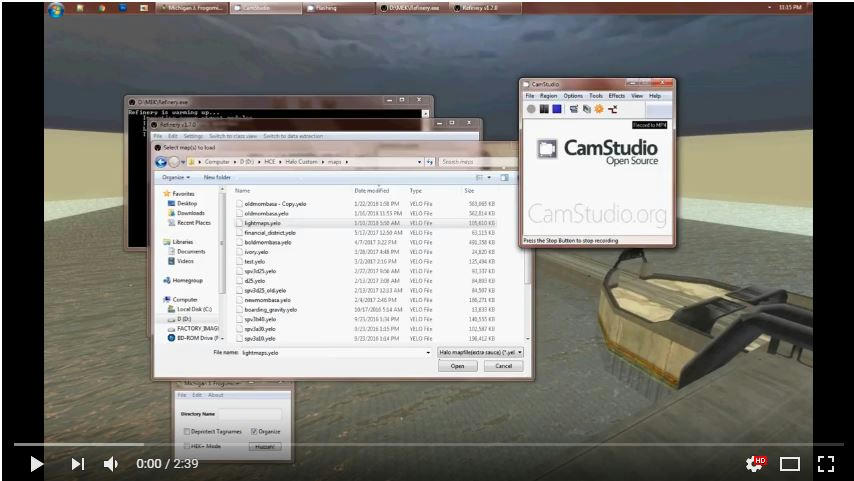Click the CamStudio Record button

(x=531, y=109)
